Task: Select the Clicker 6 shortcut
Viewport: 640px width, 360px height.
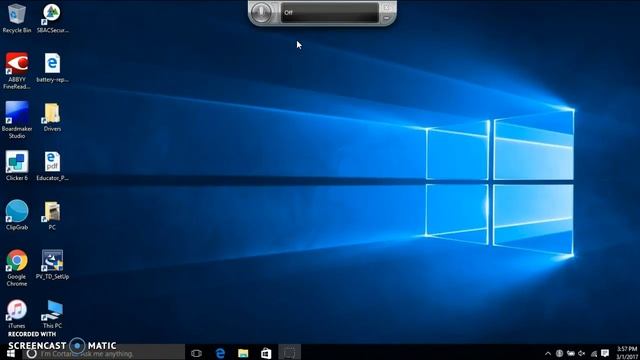Action: pos(17,166)
